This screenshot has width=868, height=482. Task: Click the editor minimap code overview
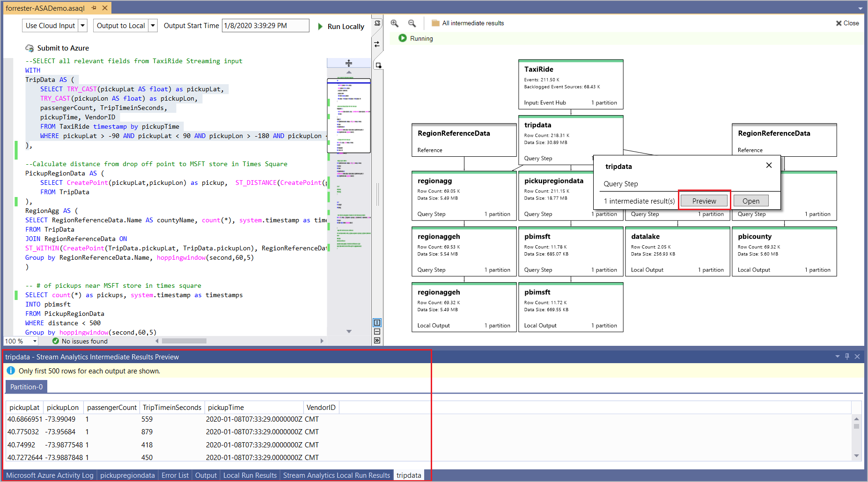pyautogui.click(x=349, y=201)
